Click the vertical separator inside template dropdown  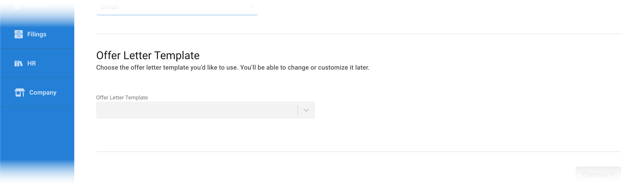pos(298,110)
